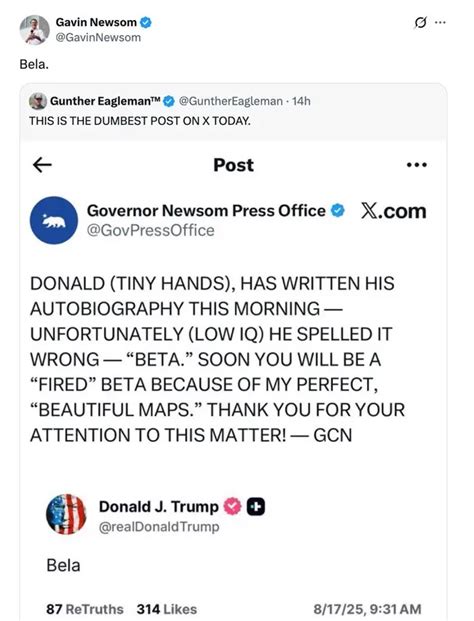Image resolution: width=474 pixels, height=621 pixels.
Task: View the 87 ReTruths count
Action: click(x=85, y=609)
